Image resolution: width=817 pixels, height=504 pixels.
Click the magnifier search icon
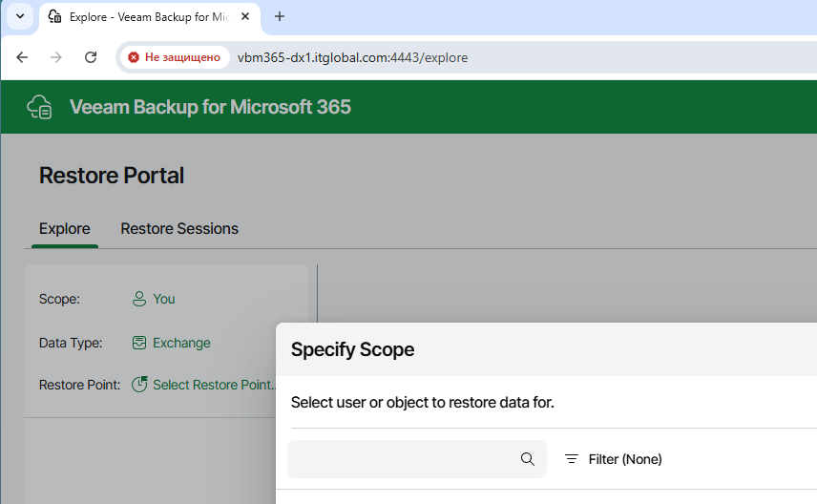pyautogui.click(x=527, y=459)
